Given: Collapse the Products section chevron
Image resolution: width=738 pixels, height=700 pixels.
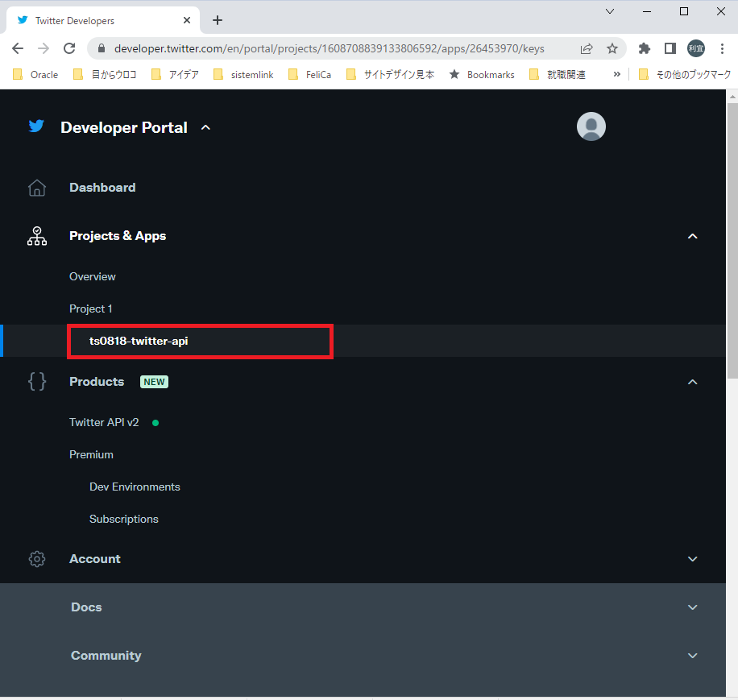Looking at the screenshot, I should [692, 382].
